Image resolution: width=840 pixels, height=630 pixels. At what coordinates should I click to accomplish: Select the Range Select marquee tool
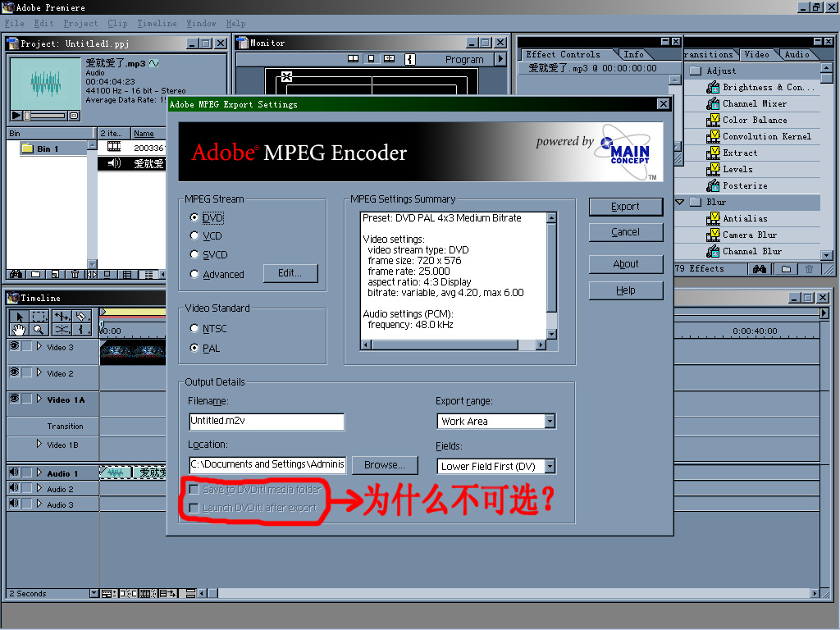coord(39,316)
